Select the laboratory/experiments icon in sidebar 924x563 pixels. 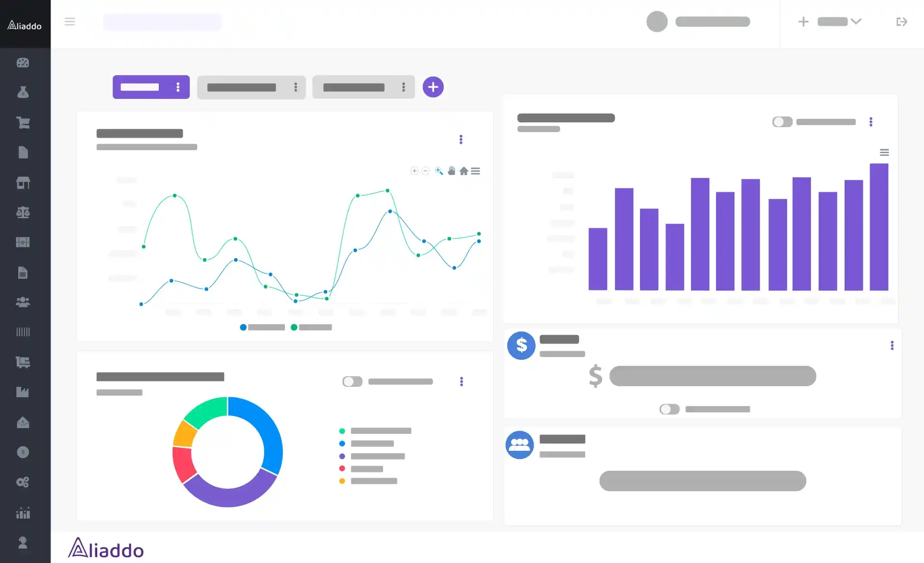pyautogui.click(x=23, y=92)
